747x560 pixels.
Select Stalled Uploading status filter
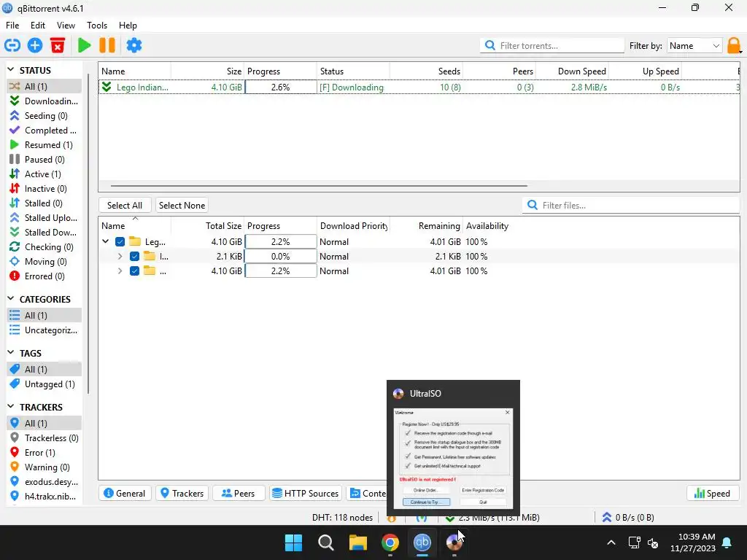coord(44,217)
